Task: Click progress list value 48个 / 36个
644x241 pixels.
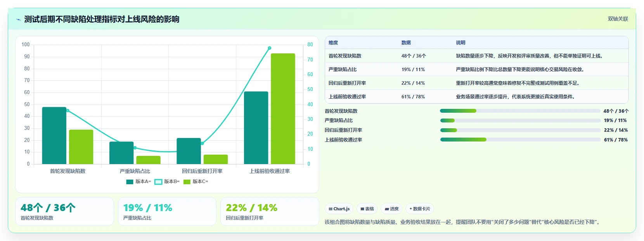Action: tap(616, 111)
